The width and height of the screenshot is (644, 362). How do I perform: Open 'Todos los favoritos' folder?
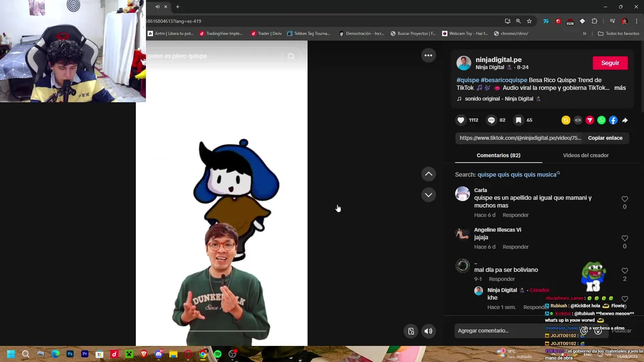[x=618, y=34]
